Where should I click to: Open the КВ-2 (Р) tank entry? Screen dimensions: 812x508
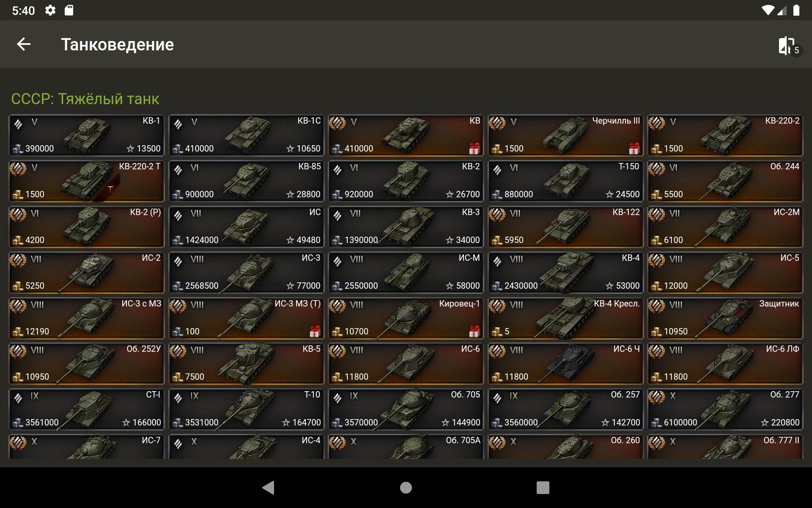click(x=87, y=227)
